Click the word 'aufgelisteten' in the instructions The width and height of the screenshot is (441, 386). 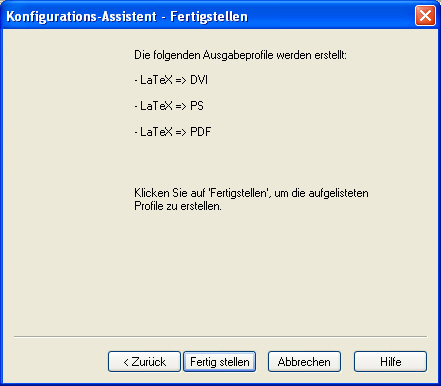[x=339, y=193]
